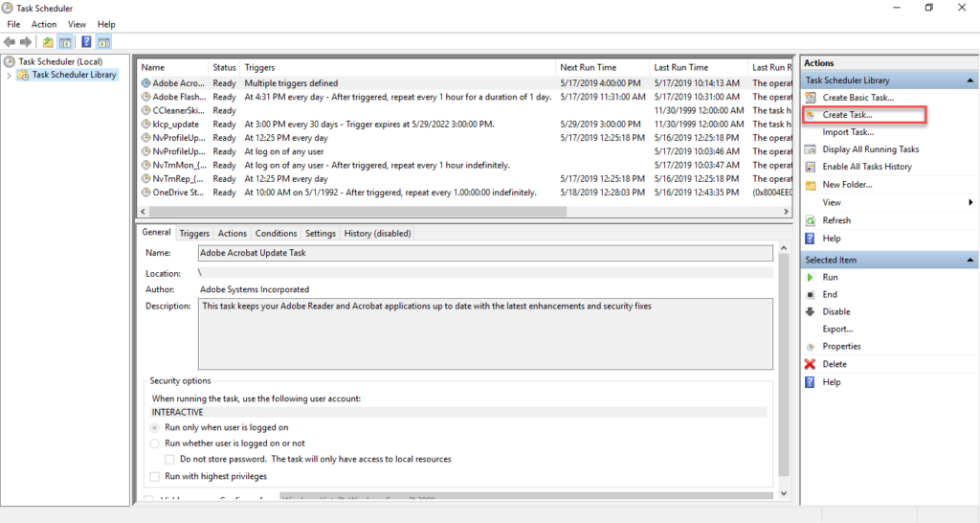Expand the Task Scheduler Library tree node

click(x=10, y=75)
